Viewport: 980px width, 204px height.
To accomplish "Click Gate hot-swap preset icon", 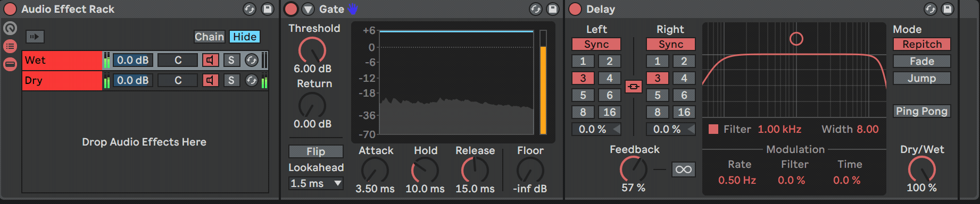I will (536, 9).
